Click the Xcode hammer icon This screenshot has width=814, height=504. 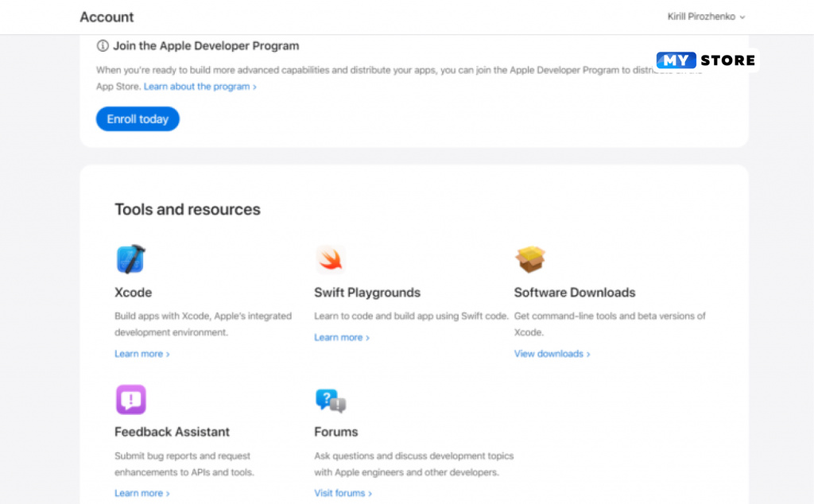pos(131,259)
